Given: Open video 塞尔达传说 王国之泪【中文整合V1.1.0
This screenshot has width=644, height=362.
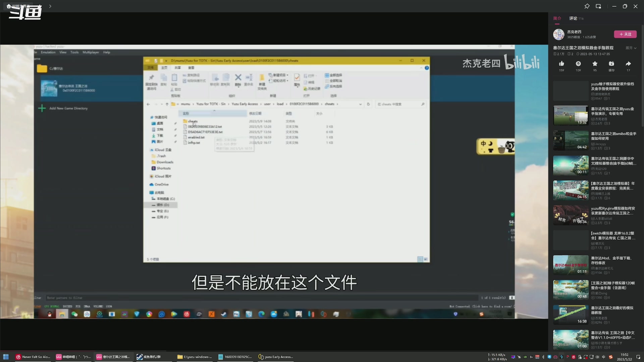Looking at the screenshot, I should coord(613,335).
